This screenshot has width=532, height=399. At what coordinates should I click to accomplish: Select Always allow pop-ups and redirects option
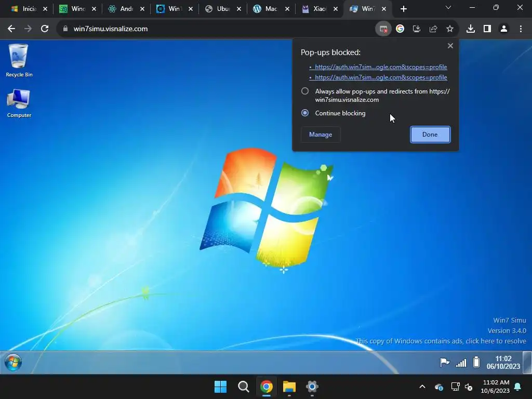pyautogui.click(x=305, y=91)
